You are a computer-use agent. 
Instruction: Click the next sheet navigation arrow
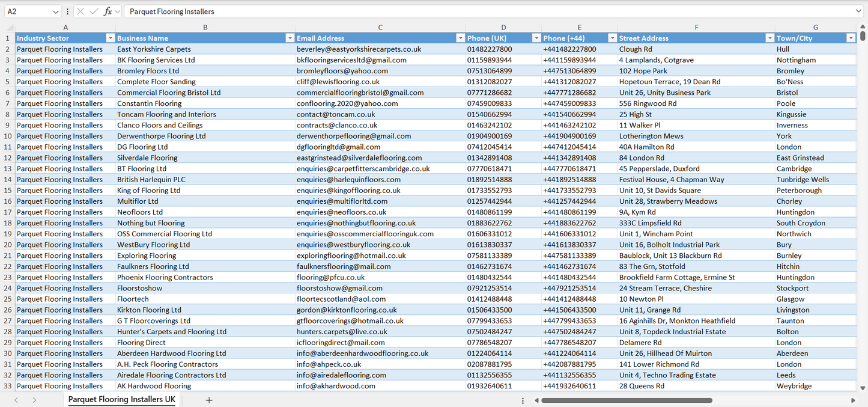point(34,400)
